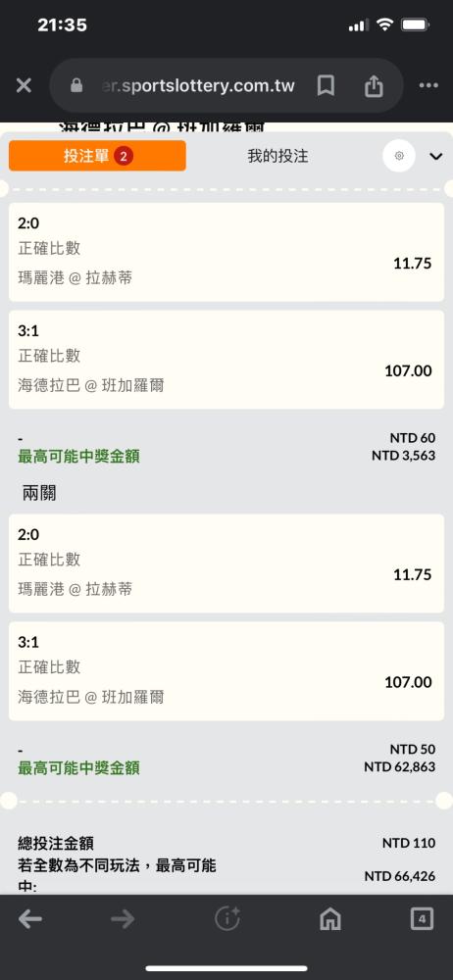Switch to the 我的投注 tab
The height and width of the screenshot is (980, 453).
click(277, 156)
